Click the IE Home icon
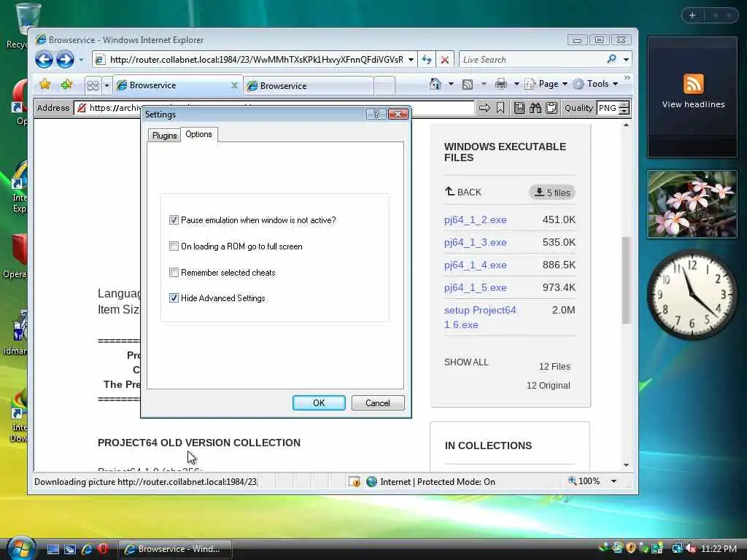The height and width of the screenshot is (560, 747). click(x=435, y=85)
